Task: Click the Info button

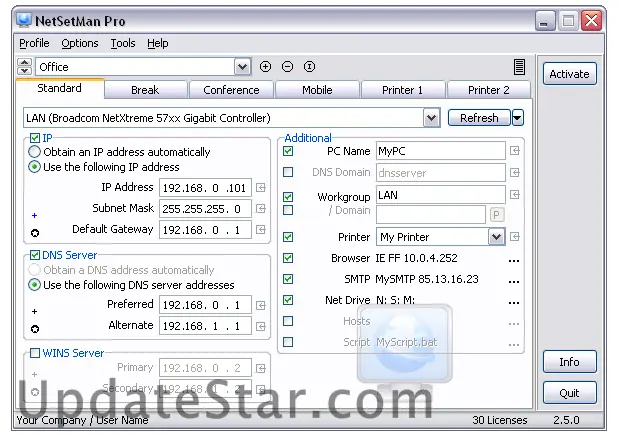Action: click(569, 362)
